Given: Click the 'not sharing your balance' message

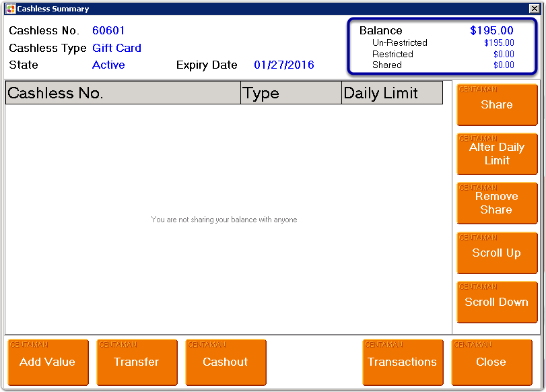Looking at the screenshot, I should (x=224, y=220).
